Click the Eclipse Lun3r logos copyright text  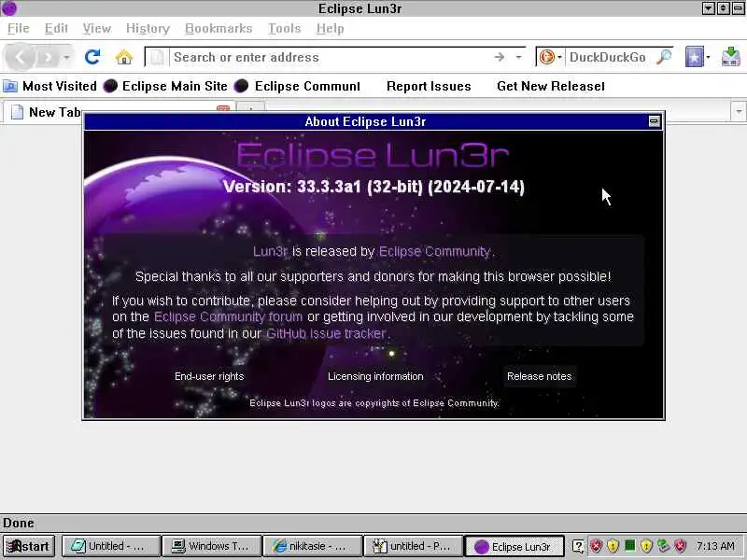pyautogui.click(x=374, y=403)
